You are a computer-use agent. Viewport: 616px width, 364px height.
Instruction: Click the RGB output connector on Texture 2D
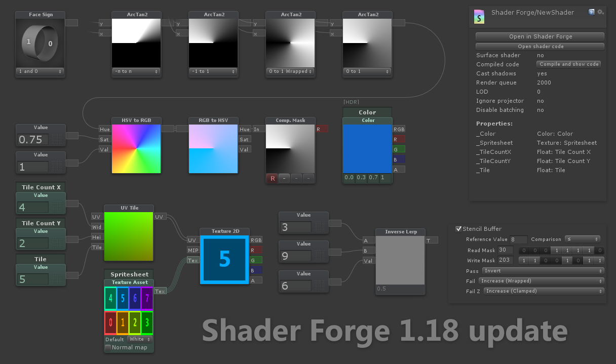point(256,240)
